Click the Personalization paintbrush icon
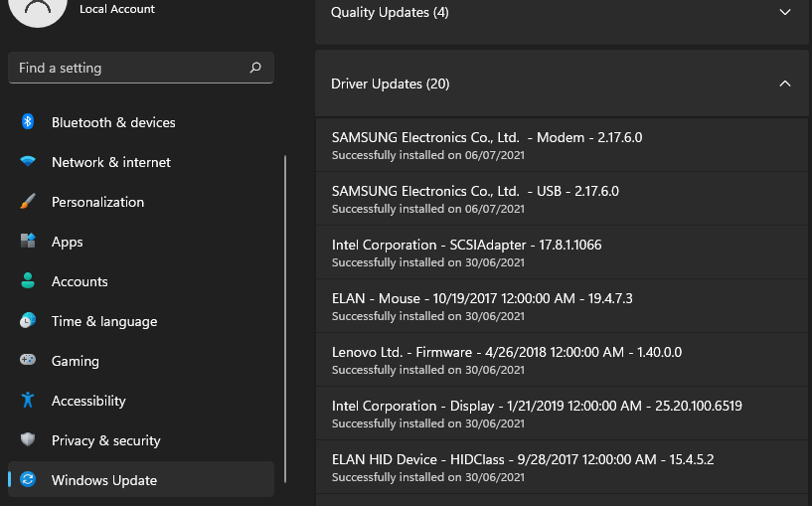The height and width of the screenshot is (506, 812). [28, 202]
